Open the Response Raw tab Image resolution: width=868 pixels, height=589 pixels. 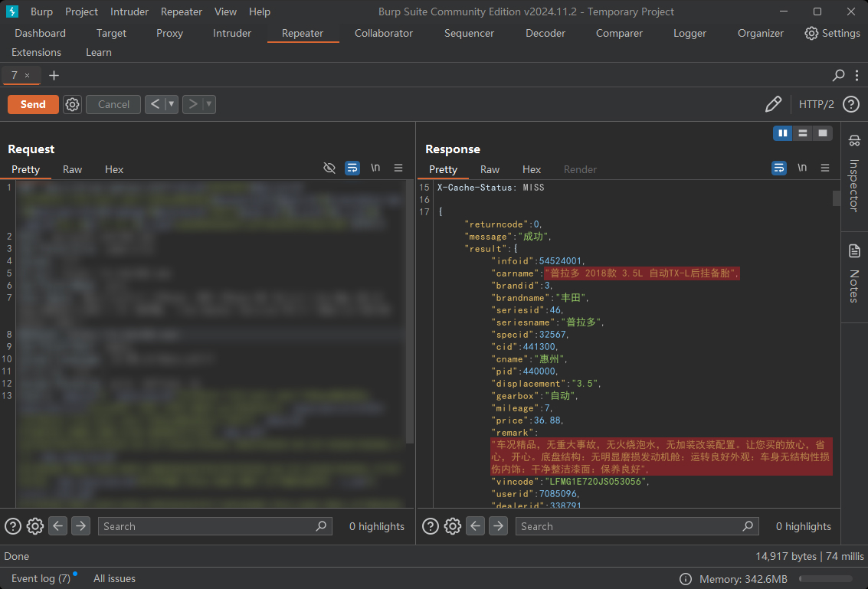[490, 169]
